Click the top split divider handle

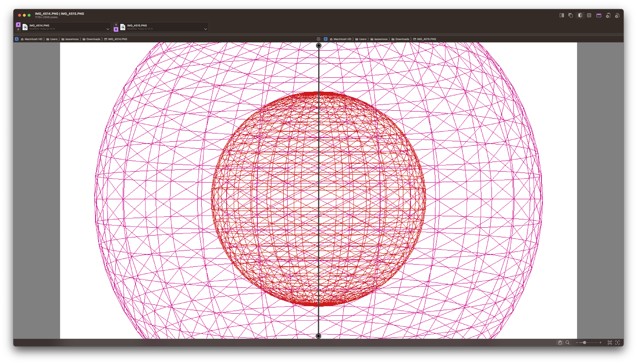coord(318,46)
